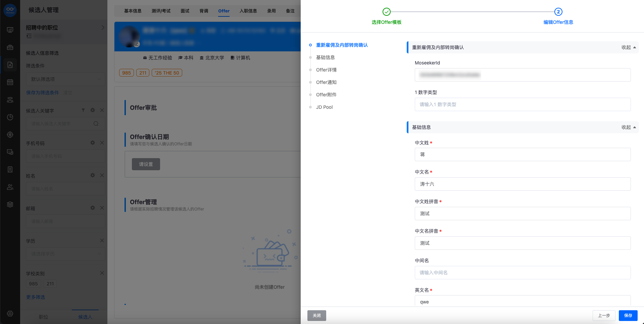Click the 保存 button
Image resolution: width=644 pixels, height=324 pixels.
[628, 316]
